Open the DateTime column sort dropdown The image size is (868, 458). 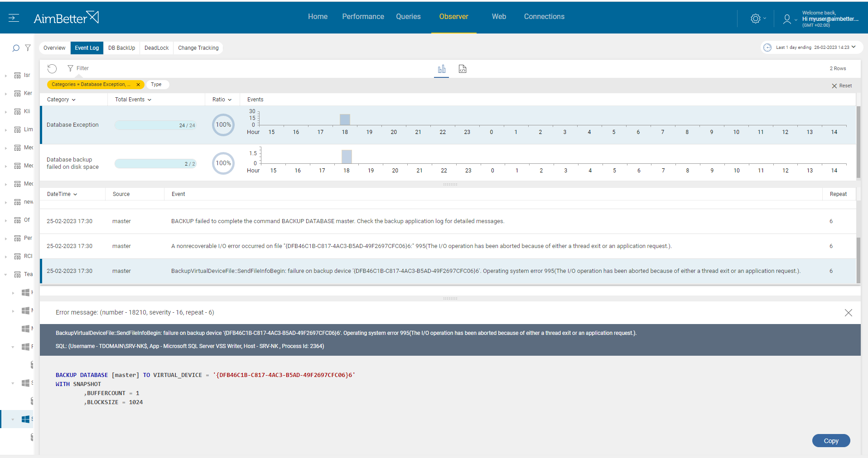click(x=74, y=194)
